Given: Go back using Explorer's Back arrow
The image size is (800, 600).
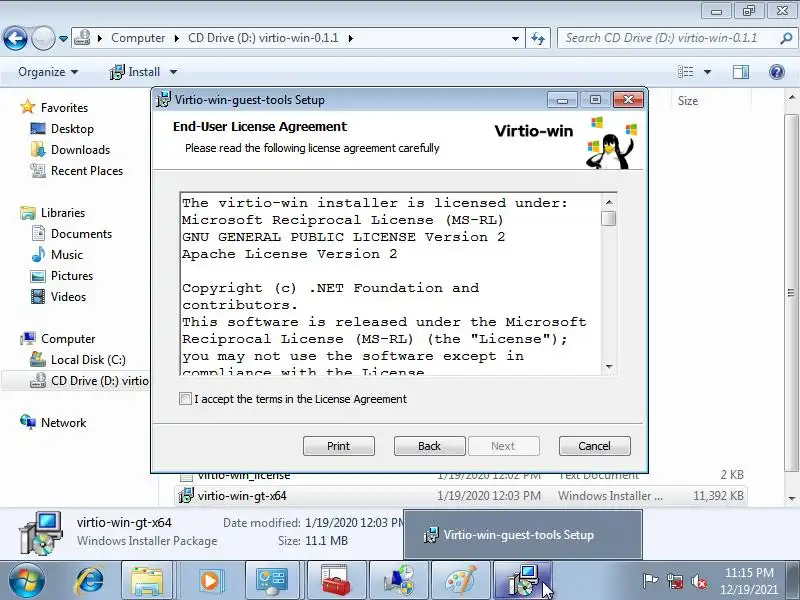Looking at the screenshot, I should click(x=15, y=38).
